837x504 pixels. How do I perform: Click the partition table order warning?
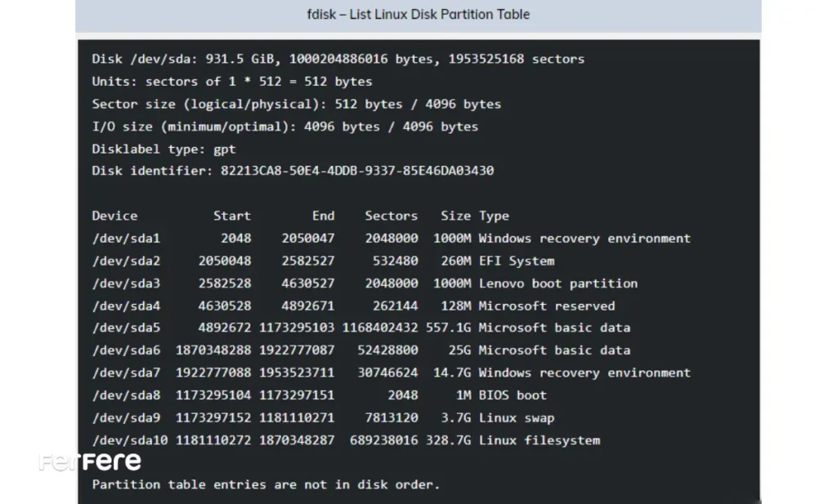click(266, 484)
